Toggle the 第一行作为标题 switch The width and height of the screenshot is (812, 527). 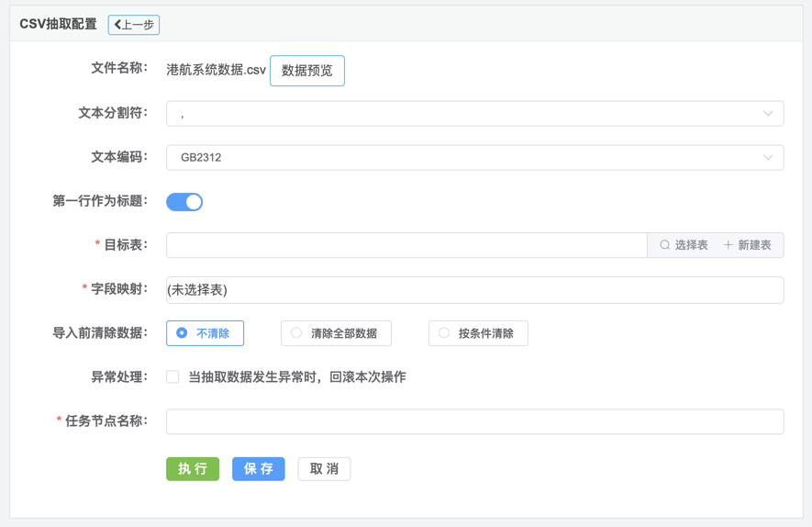tap(184, 202)
